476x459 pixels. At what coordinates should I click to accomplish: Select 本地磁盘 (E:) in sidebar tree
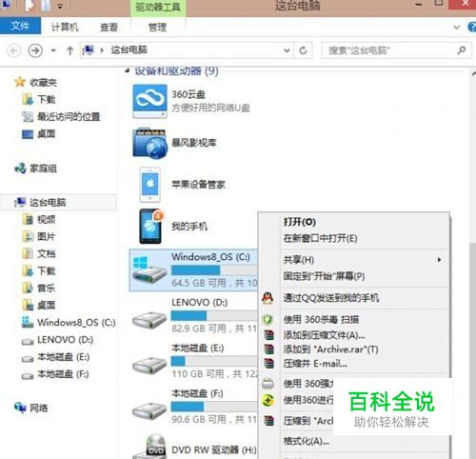pyautogui.click(x=56, y=357)
